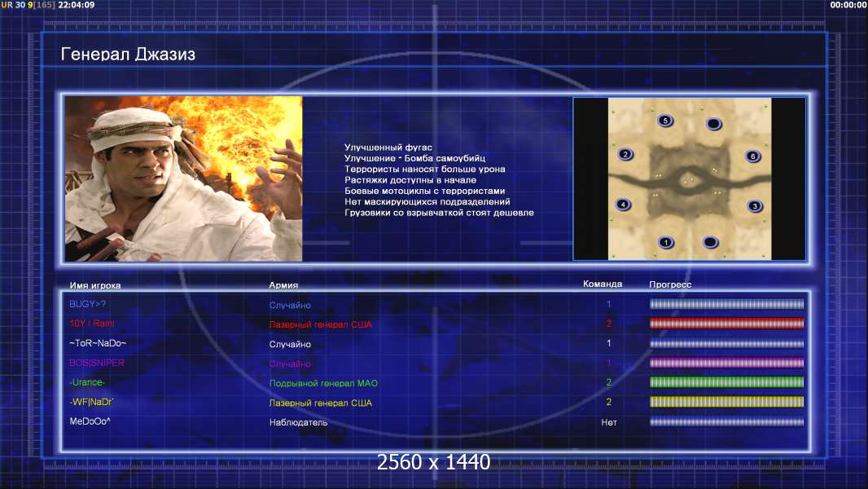Select player name 10Y | Rami

pyautogui.click(x=92, y=324)
